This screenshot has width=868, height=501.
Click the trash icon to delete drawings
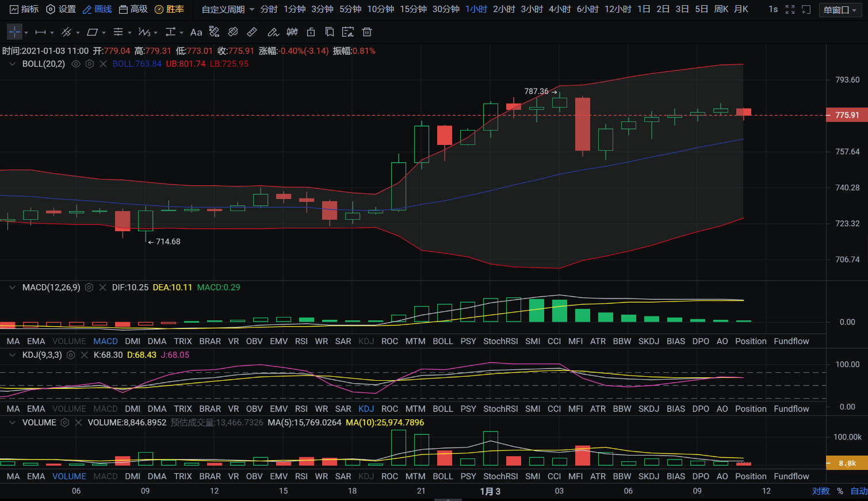367,32
